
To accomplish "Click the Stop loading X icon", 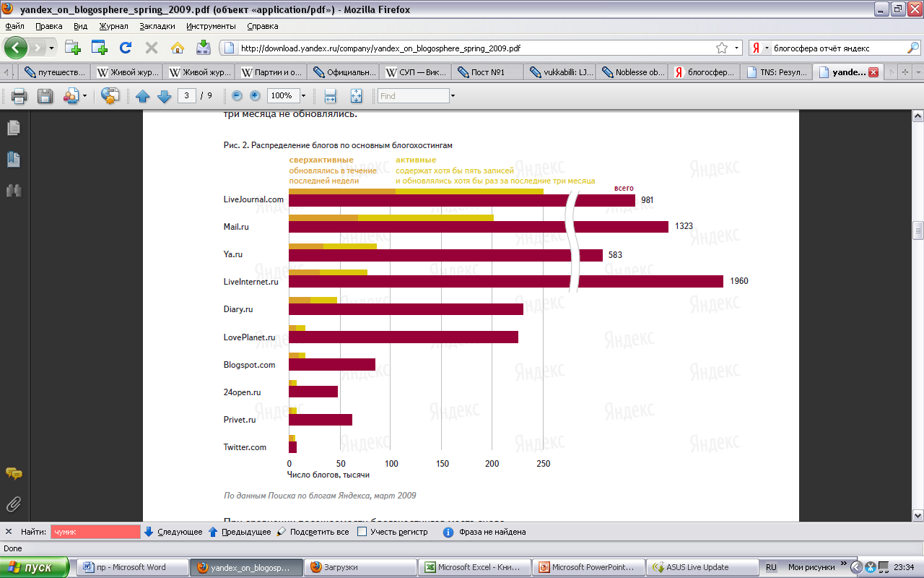I will coord(151,48).
